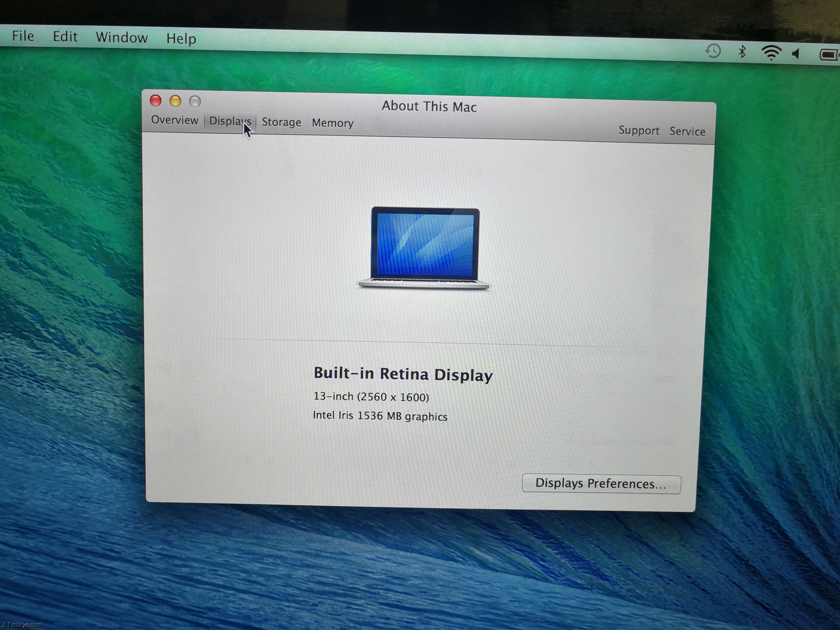
Task: Switch to the Storage tab
Action: coord(281,122)
